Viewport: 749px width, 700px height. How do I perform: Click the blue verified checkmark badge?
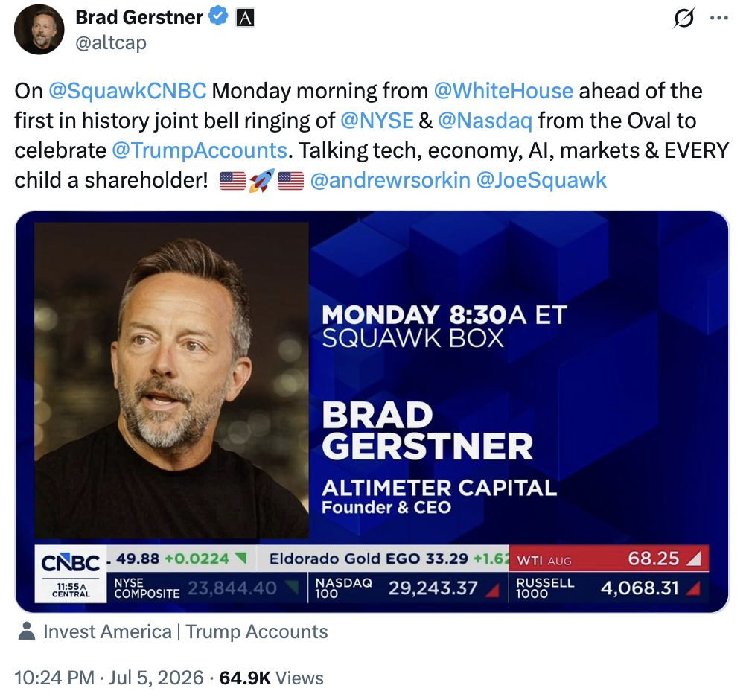pos(219,16)
